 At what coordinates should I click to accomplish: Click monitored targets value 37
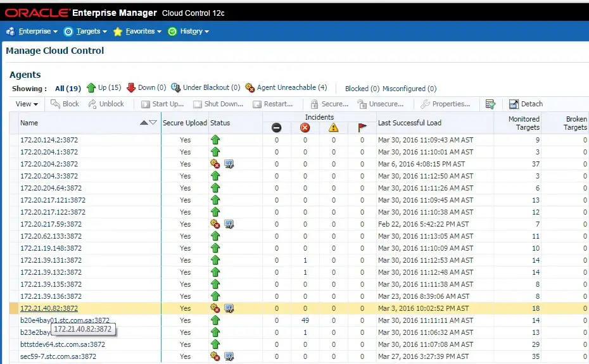click(536, 164)
